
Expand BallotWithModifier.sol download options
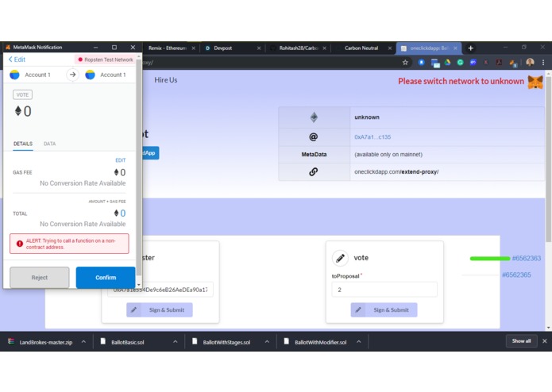358,342
